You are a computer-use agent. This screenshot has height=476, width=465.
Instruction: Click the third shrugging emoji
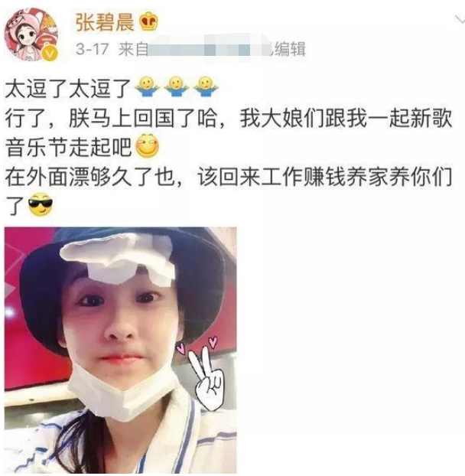tap(206, 86)
